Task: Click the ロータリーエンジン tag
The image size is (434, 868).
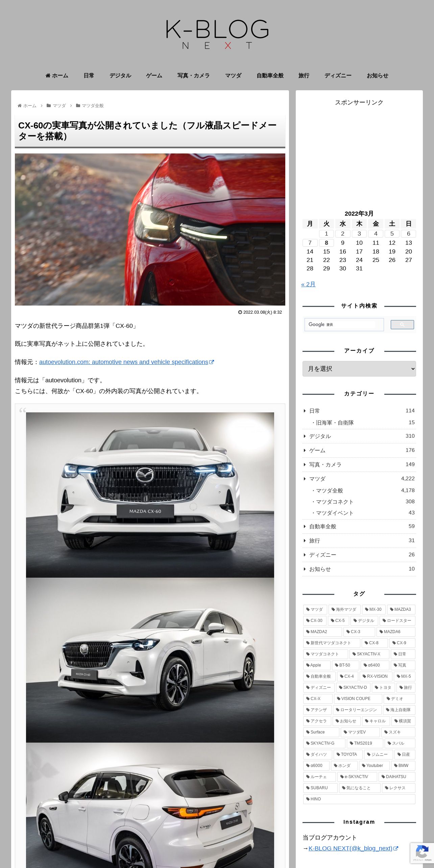Action: pos(357,710)
